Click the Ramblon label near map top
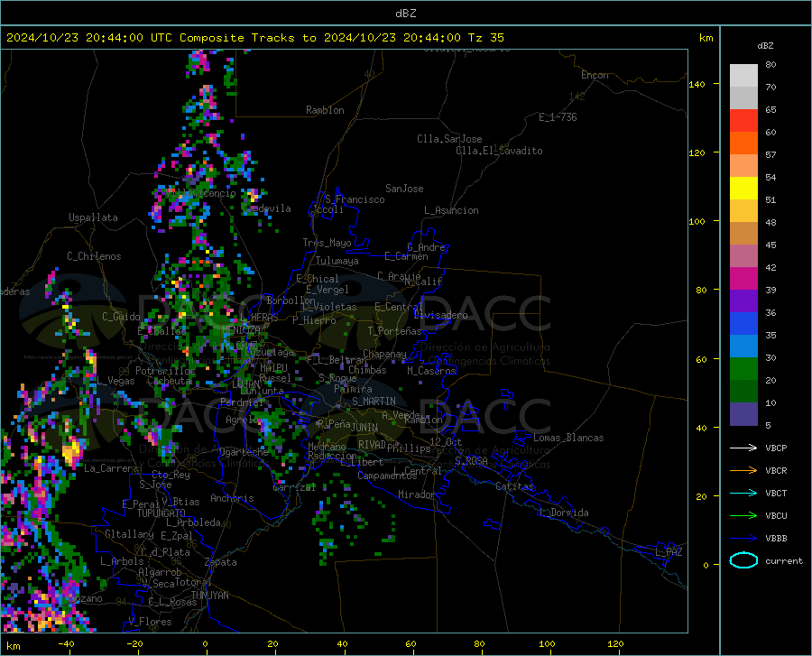This screenshot has width=812, height=656. [x=325, y=110]
